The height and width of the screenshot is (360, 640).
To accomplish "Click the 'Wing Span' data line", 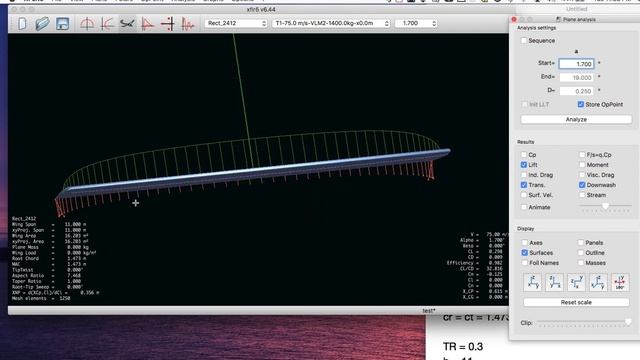I will (x=49, y=224).
